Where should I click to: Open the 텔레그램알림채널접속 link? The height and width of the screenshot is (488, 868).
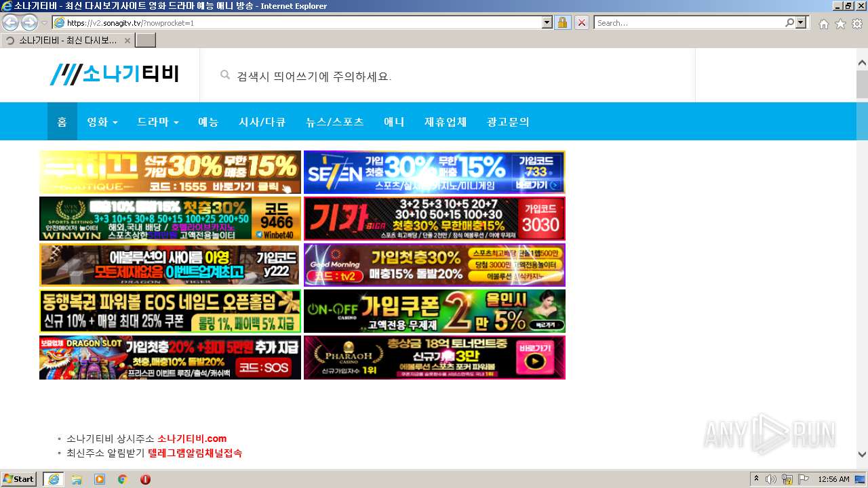[195, 453]
